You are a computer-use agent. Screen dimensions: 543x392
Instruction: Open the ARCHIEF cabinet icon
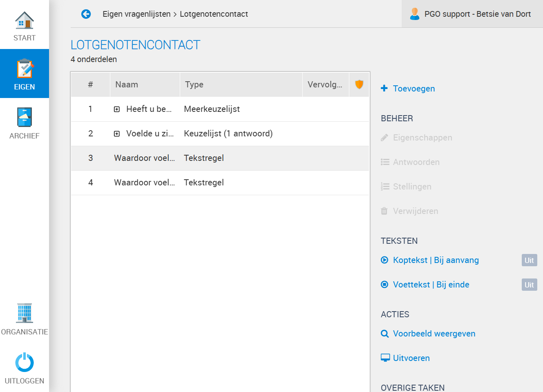pos(25,117)
